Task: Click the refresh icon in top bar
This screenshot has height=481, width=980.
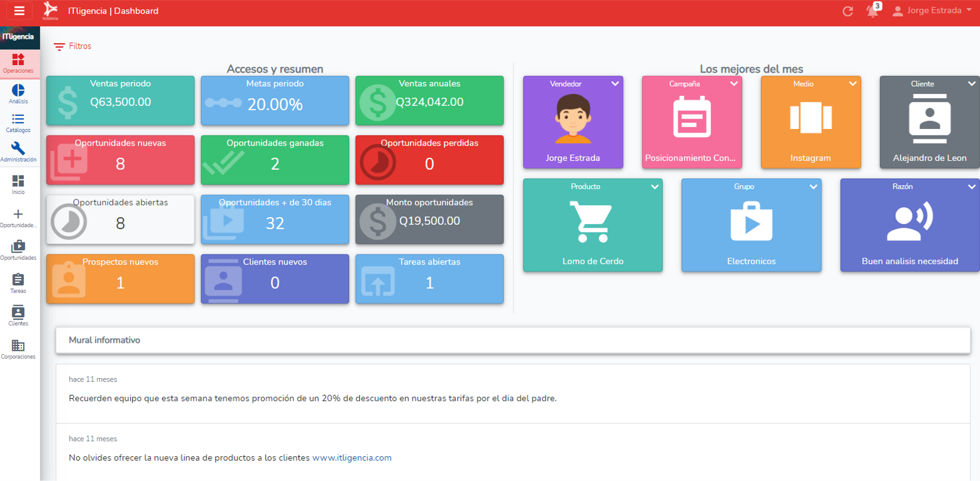Action: point(847,11)
